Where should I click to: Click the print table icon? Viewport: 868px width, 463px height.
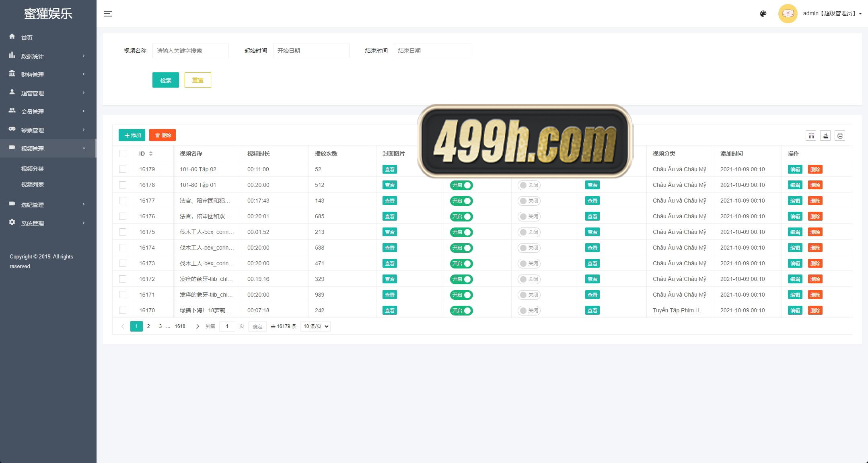(840, 135)
